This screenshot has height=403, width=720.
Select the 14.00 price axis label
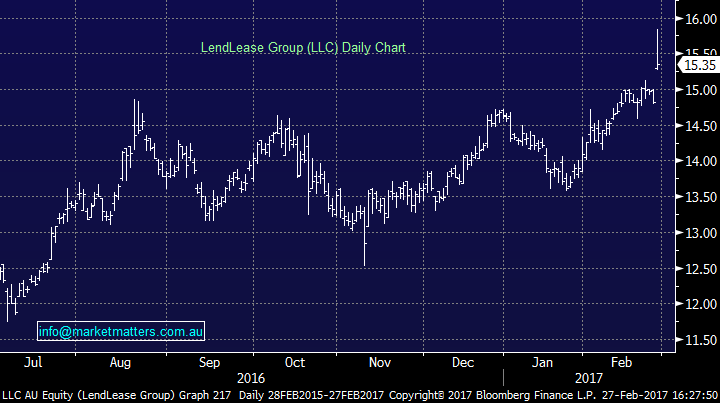click(701, 161)
